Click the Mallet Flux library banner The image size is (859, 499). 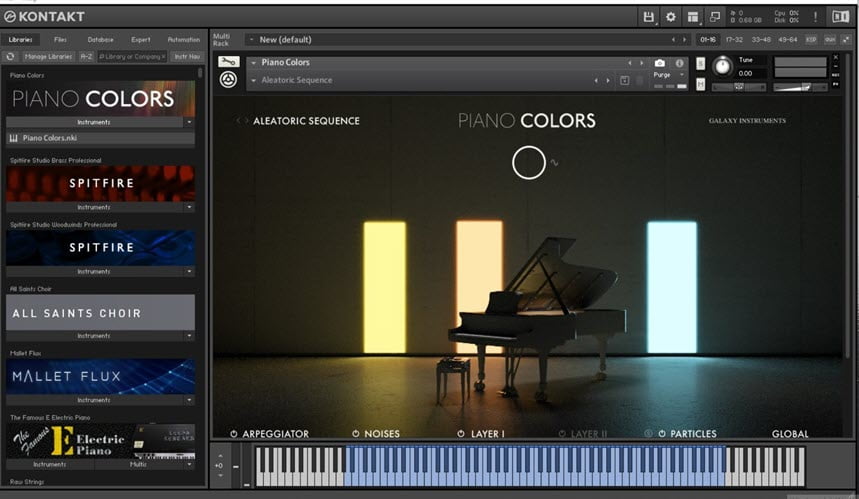100,376
